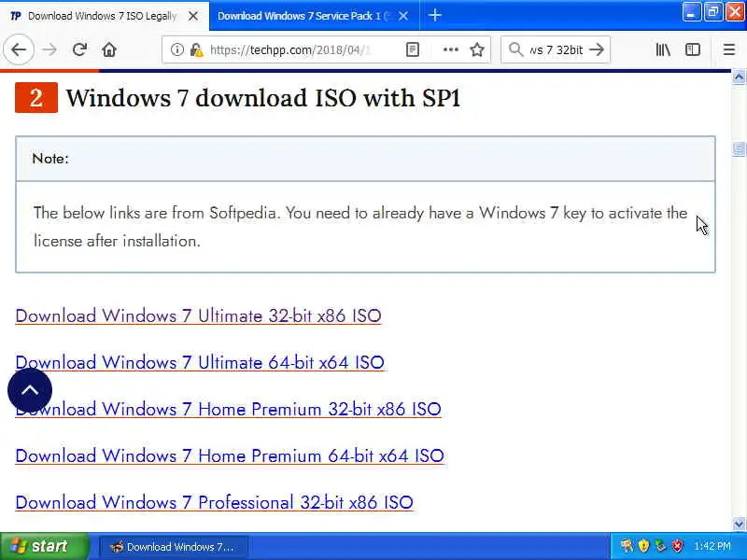The height and width of the screenshot is (560, 747).
Task: Click the search magnifier icon
Action: (x=516, y=49)
